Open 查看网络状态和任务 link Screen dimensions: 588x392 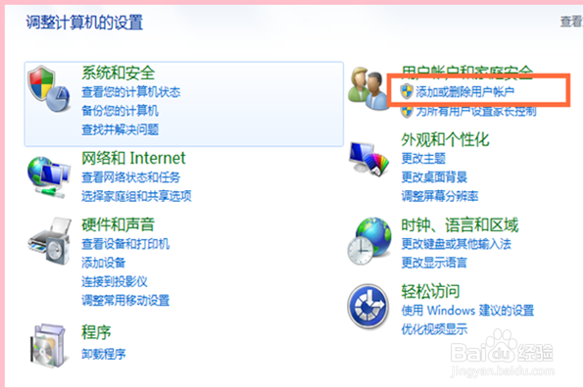(x=131, y=177)
